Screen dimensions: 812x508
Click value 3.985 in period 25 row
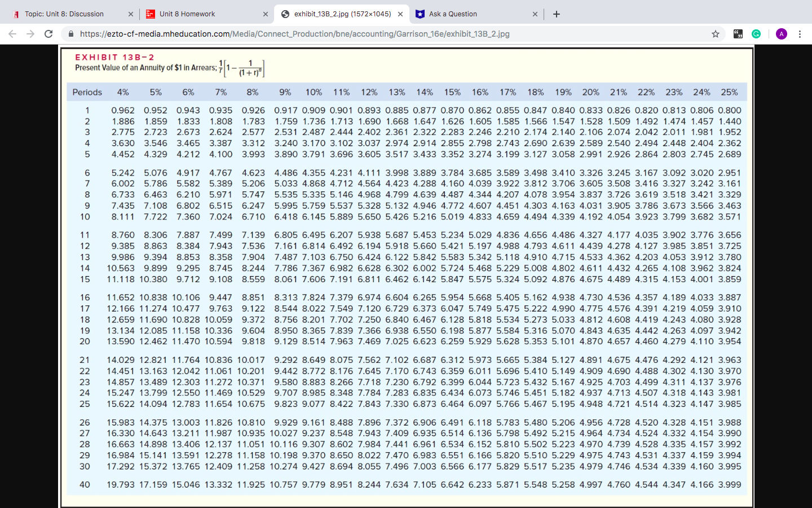pos(730,404)
